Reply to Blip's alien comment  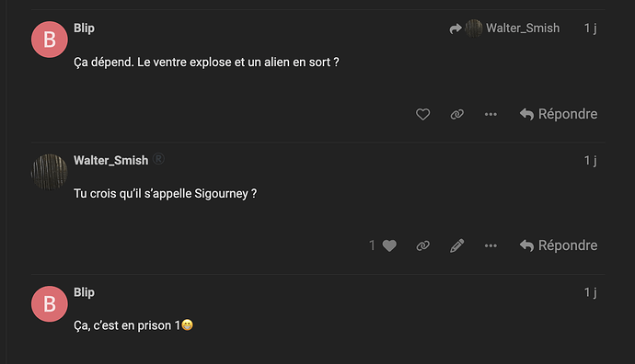click(x=559, y=115)
